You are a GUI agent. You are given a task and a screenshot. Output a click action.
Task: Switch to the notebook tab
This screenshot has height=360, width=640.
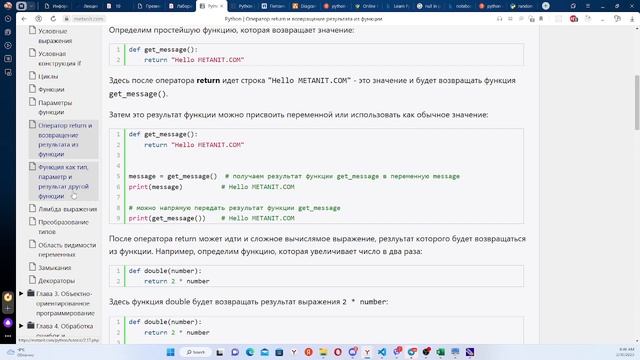[460, 6]
